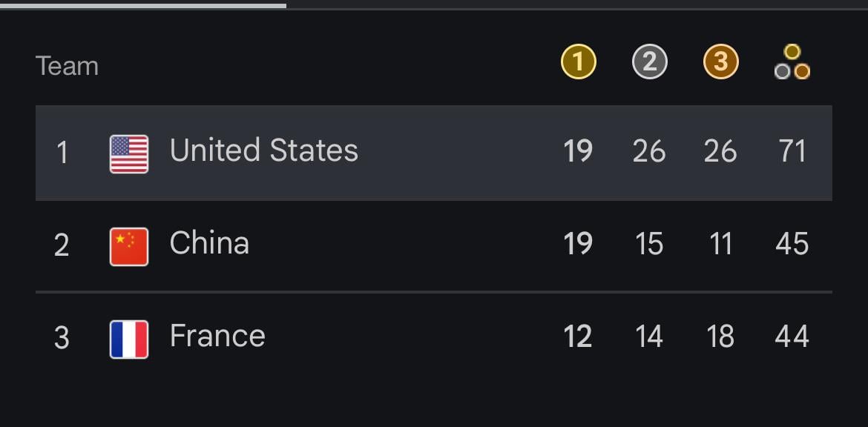Click the bronze medal column icon
Screen dimensions: 868x427
tap(721, 62)
